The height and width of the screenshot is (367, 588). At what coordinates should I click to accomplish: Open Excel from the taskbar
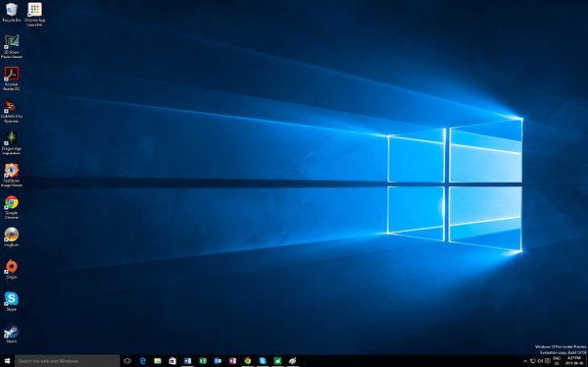click(203, 361)
